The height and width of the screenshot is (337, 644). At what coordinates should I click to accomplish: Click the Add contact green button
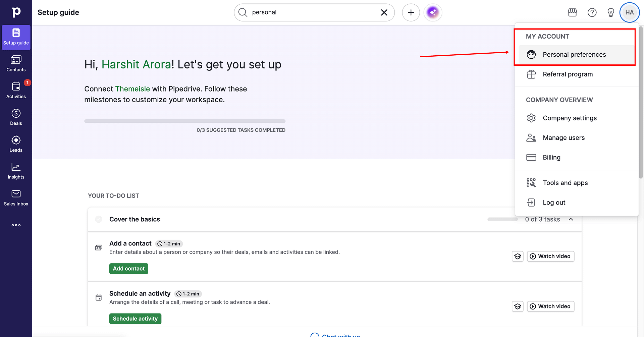pos(129,269)
